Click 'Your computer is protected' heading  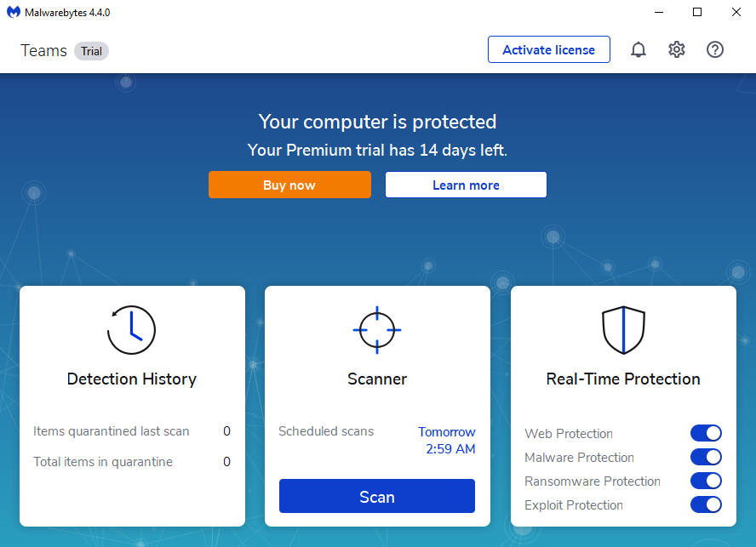click(377, 122)
